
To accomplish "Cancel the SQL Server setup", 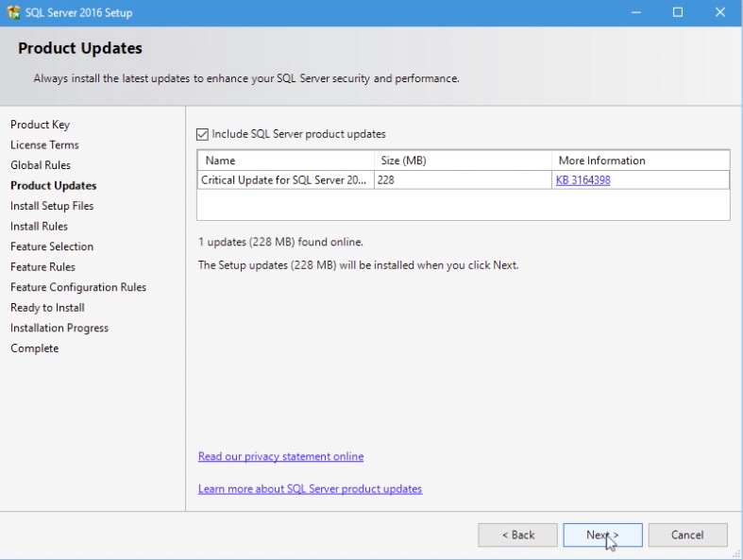I will tap(687, 535).
